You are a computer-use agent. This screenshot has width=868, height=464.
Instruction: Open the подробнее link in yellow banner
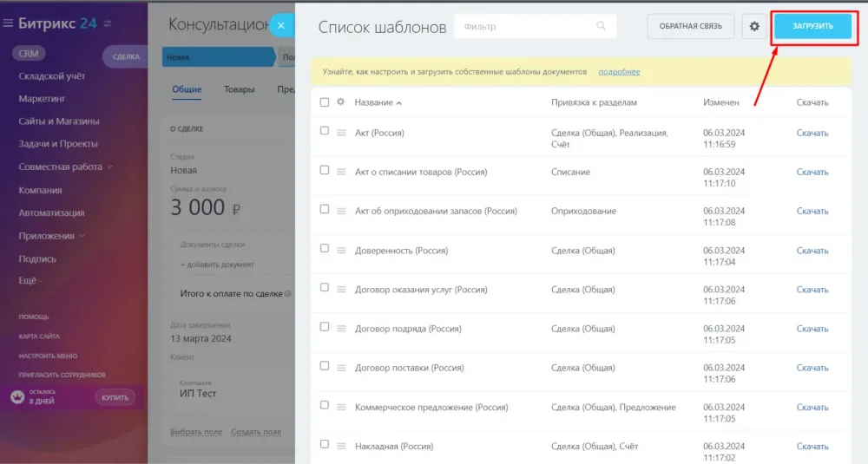click(619, 72)
